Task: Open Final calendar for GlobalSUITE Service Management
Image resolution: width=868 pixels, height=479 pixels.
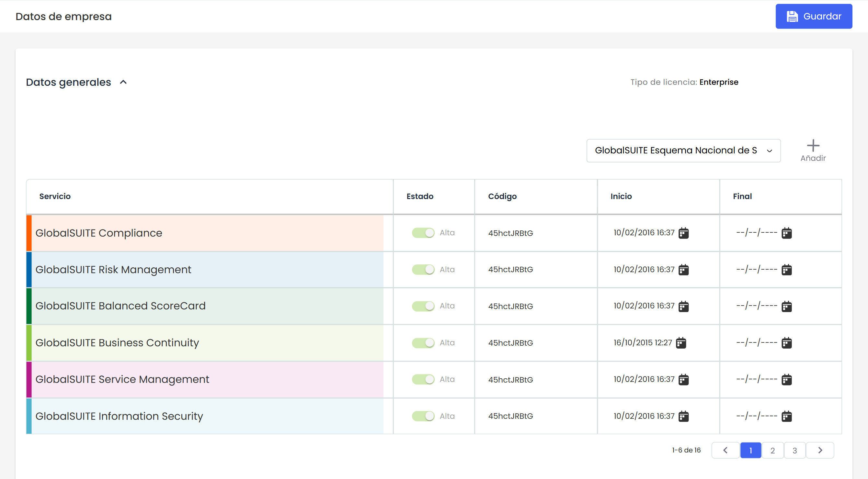Action: [x=786, y=380]
